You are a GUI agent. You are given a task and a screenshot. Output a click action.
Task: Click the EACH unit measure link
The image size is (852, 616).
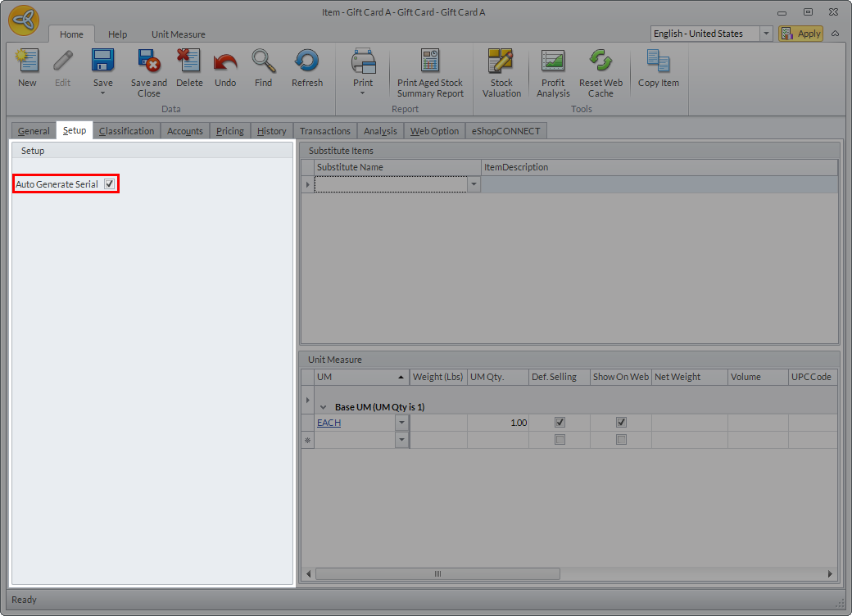tap(329, 423)
